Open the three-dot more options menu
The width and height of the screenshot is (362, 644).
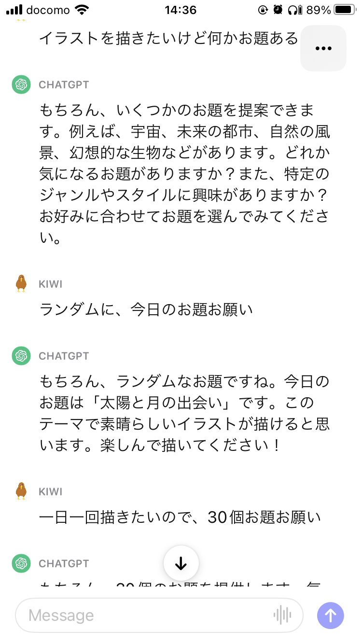coord(323,48)
